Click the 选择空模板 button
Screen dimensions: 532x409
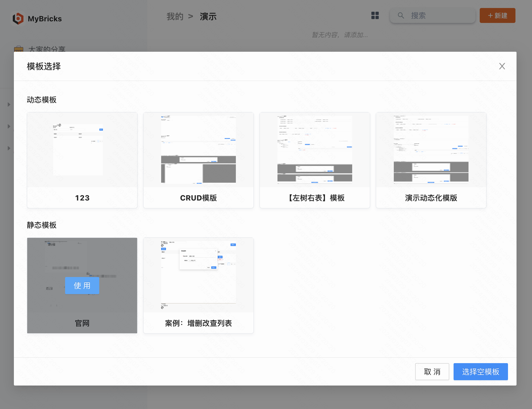481,372
